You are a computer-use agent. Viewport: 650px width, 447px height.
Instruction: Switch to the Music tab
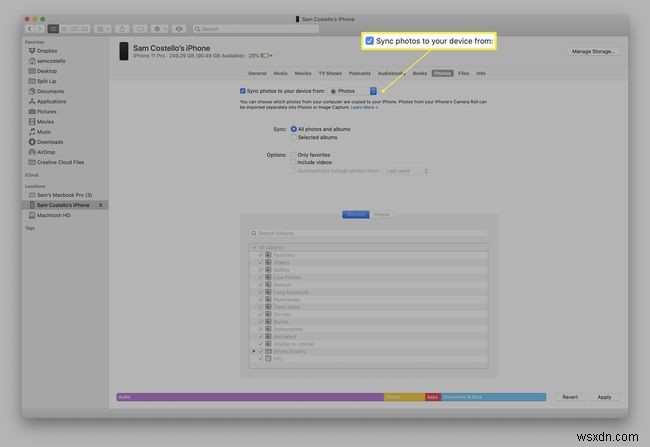281,73
